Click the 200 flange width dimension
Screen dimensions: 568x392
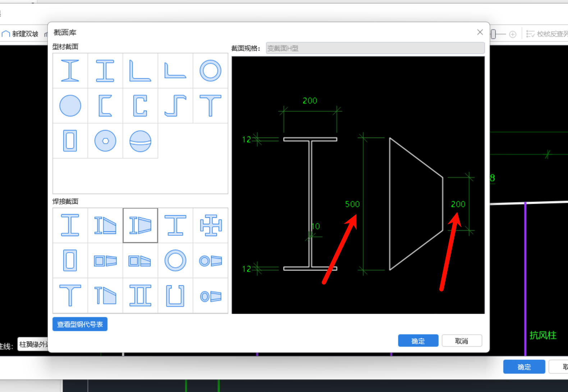(310, 101)
